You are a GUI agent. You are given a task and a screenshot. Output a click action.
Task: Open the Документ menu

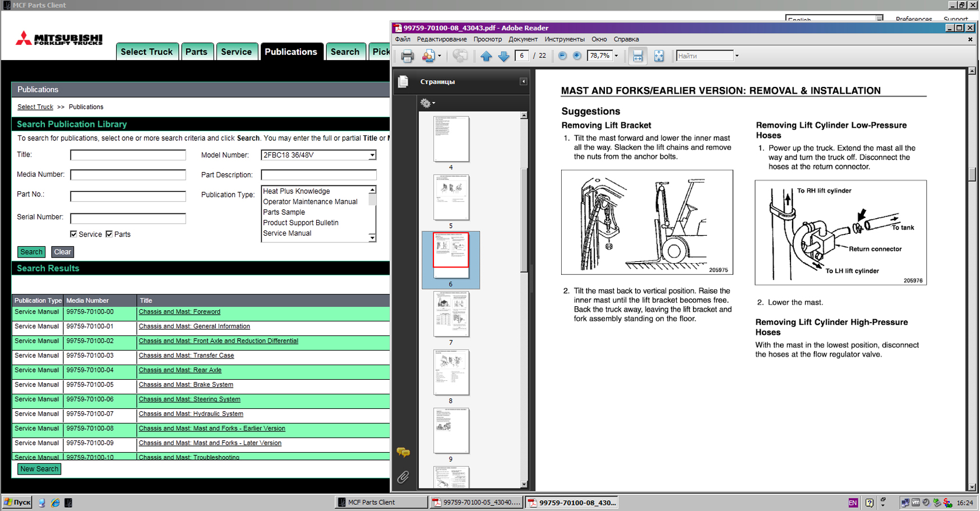[523, 39]
